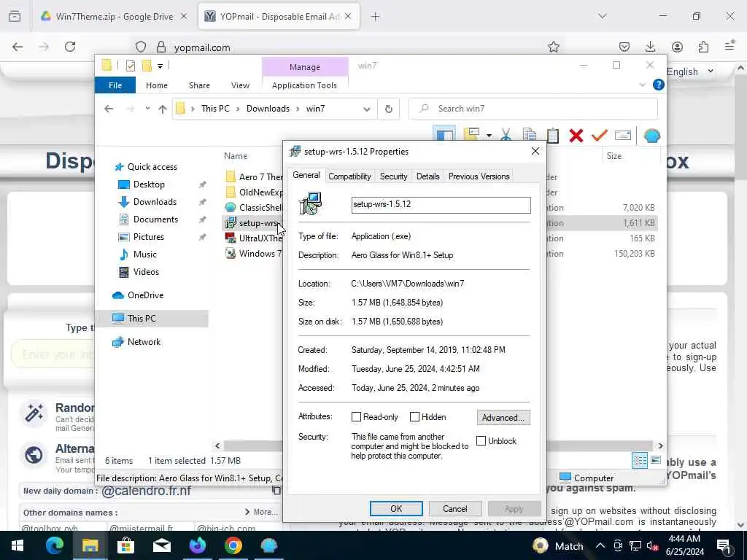The height and width of the screenshot is (560, 747).
Task: Click the Save to Pocket icon
Action: point(624,47)
